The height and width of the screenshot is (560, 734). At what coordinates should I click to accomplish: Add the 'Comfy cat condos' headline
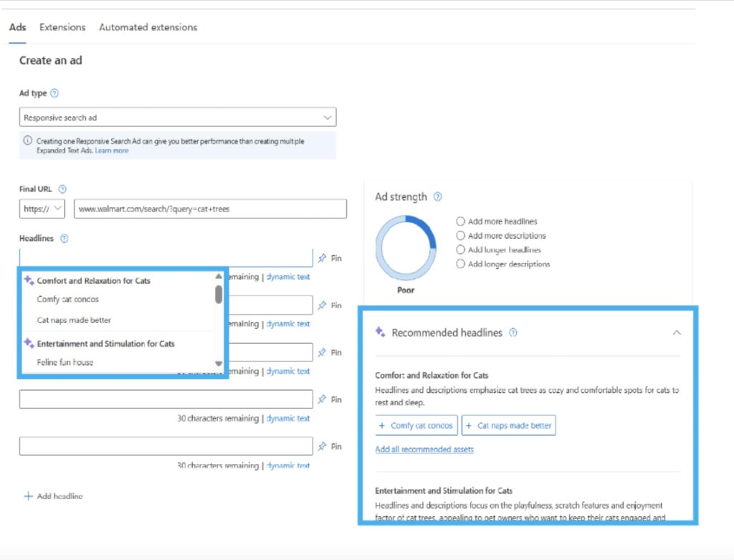click(416, 424)
